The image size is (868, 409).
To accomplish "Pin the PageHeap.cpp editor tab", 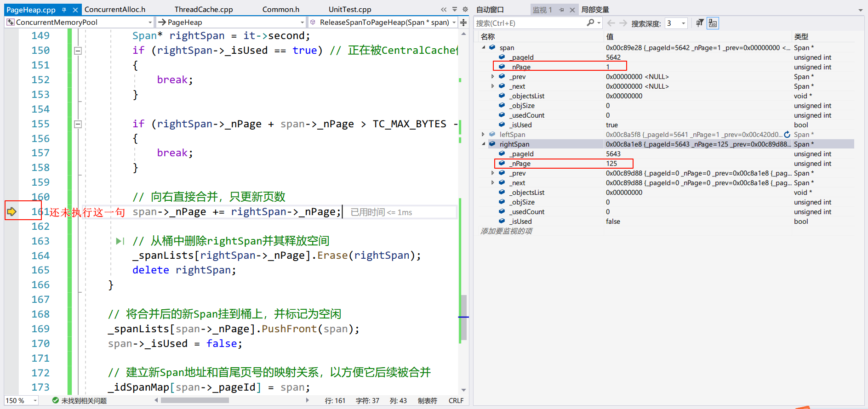I will coord(64,10).
